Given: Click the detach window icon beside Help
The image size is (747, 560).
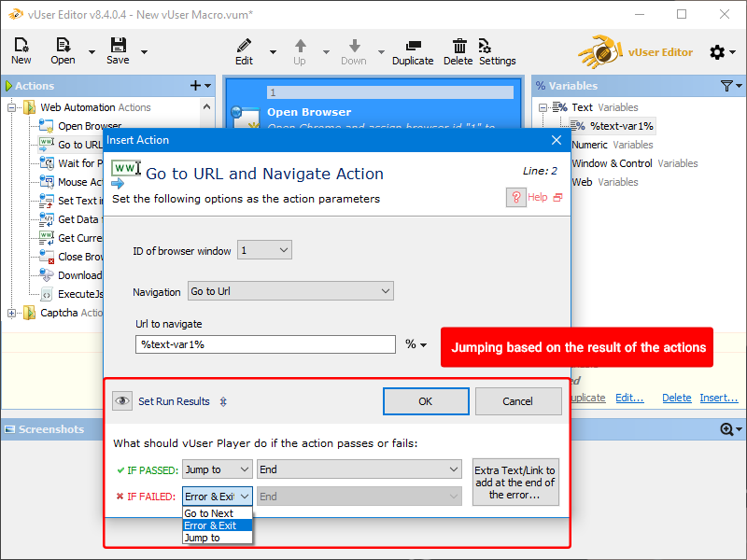Looking at the screenshot, I should pyautogui.click(x=557, y=197).
